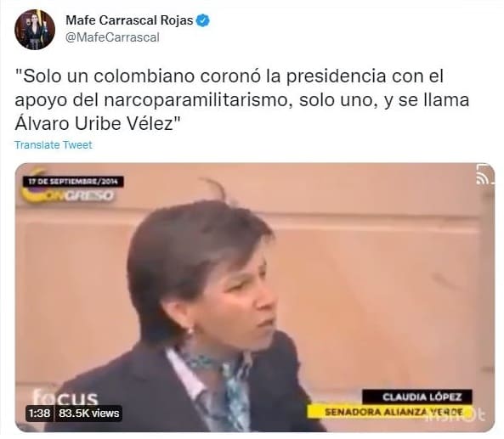Click the words Álvaro Uribe Vélez
Screen dimensions: 504x439
(x=94, y=124)
